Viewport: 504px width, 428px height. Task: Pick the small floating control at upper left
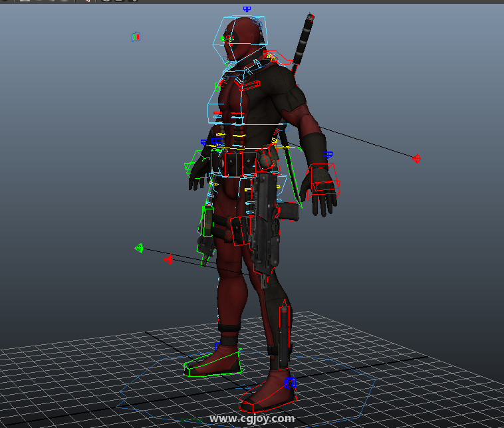136,37
